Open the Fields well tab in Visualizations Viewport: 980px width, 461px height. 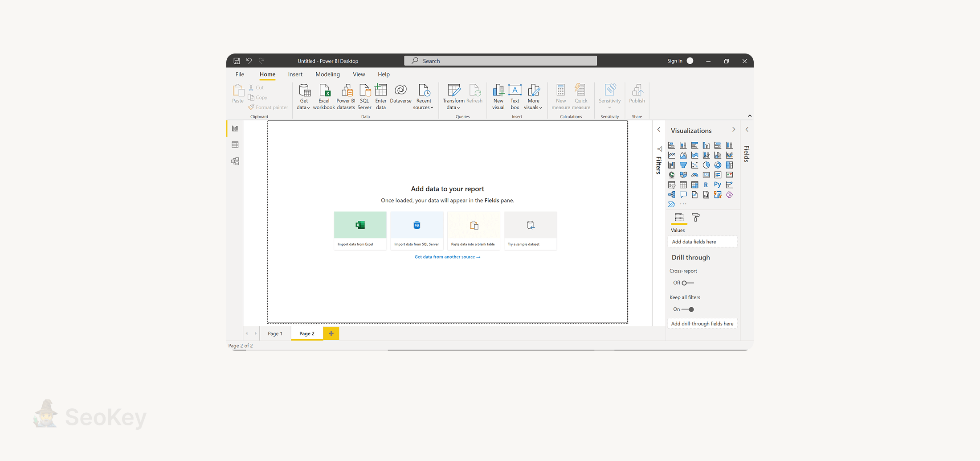(679, 218)
